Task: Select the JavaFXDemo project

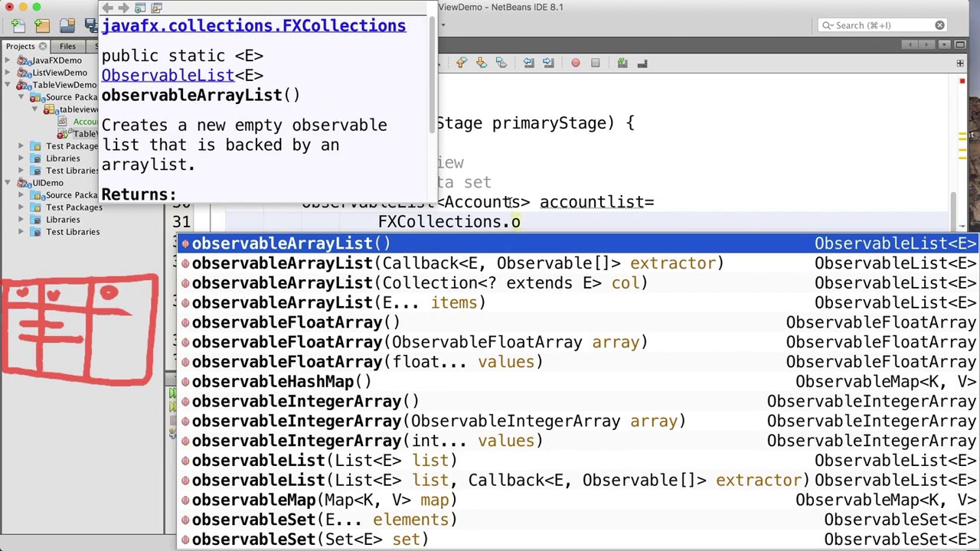Action: (x=57, y=60)
